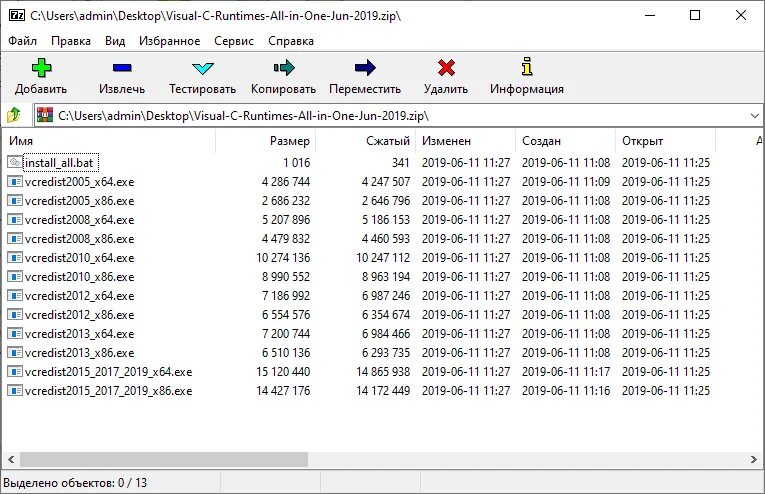The height and width of the screenshot is (494, 765).
Task: Click icon of vcredist2015_2017_2019_x64.exe
Action: [x=15, y=372]
